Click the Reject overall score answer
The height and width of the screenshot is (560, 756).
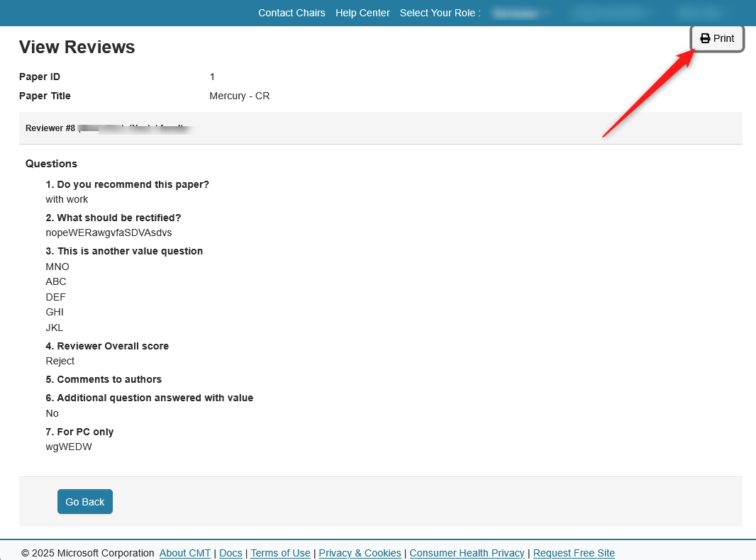click(60, 361)
